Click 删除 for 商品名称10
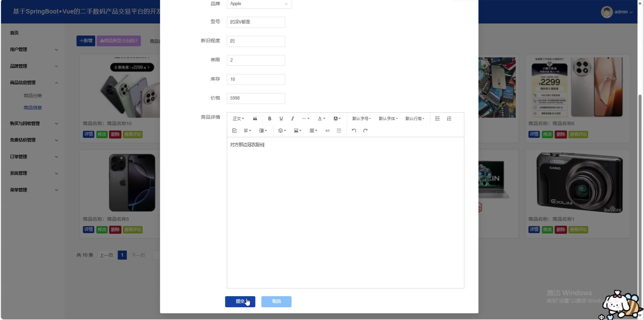This screenshot has height=320, width=644. click(x=115, y=135)
